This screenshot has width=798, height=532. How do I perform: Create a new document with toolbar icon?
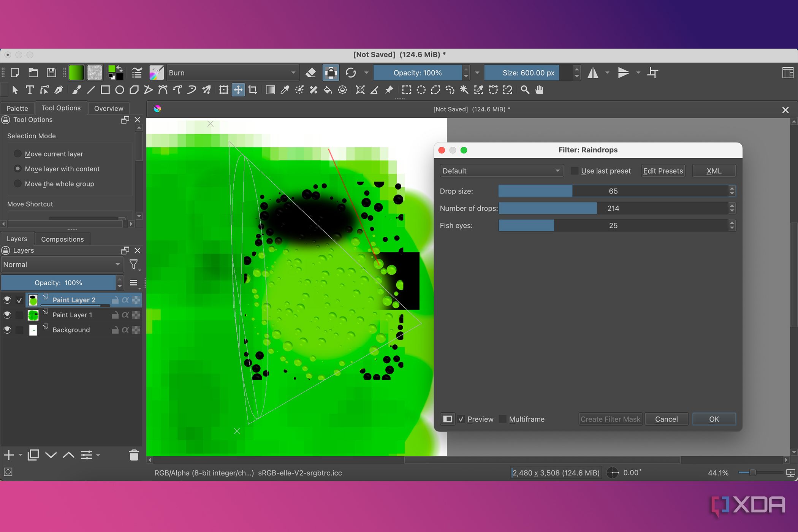(x=15, y=73)
